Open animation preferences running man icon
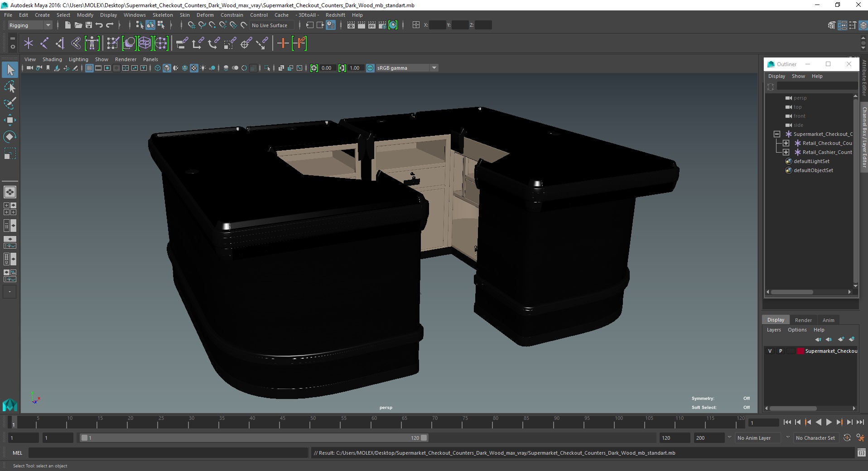This screenshot has width=868, height=471. (860, 438)
